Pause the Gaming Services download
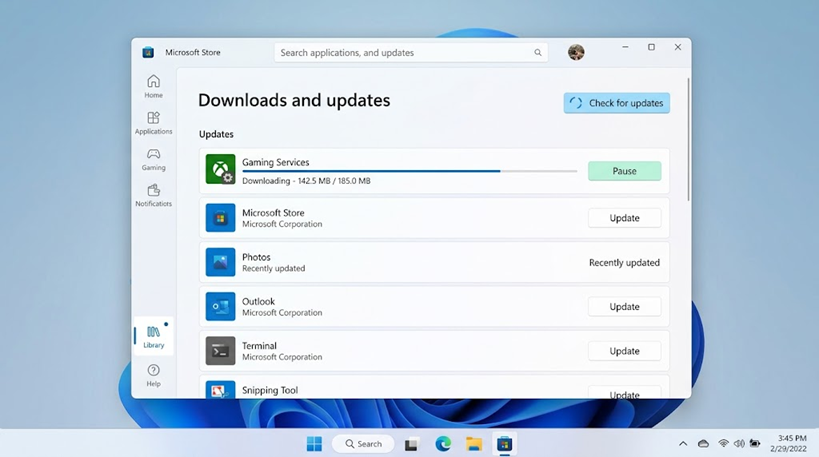The width and height of the screenshot is (819, 457). coord(624,171)
